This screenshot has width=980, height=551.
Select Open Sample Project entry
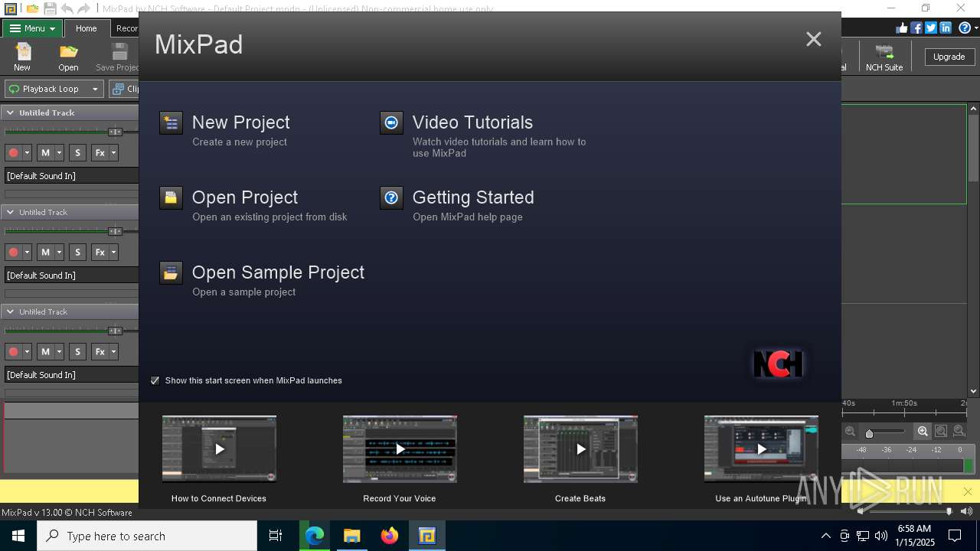click(278, 272)
